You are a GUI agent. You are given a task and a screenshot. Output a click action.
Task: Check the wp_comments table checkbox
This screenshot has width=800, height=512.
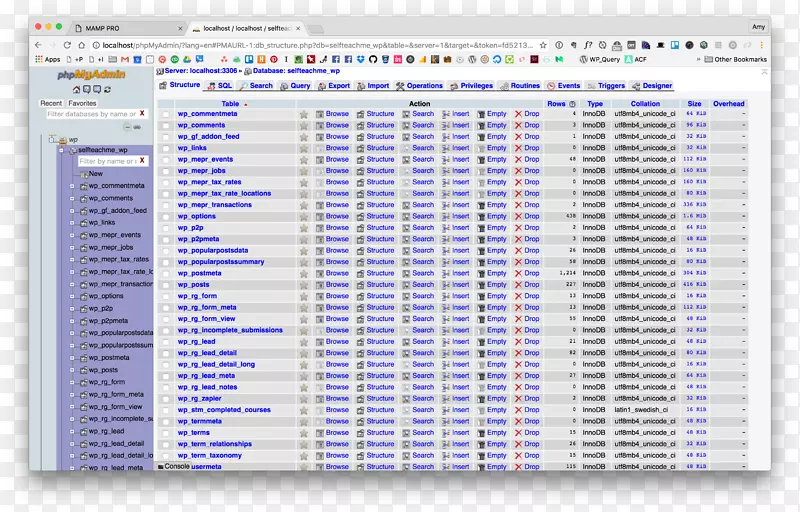(167, 125)
